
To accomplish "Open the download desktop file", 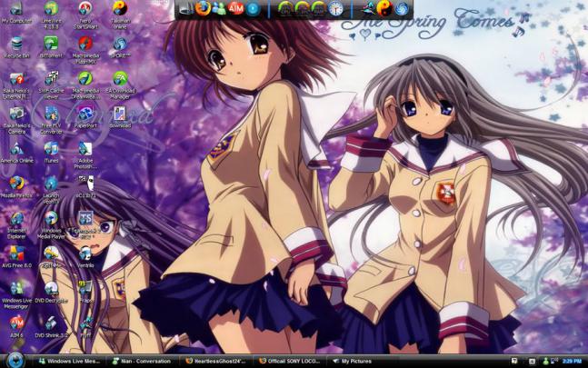I will point(120,117).
